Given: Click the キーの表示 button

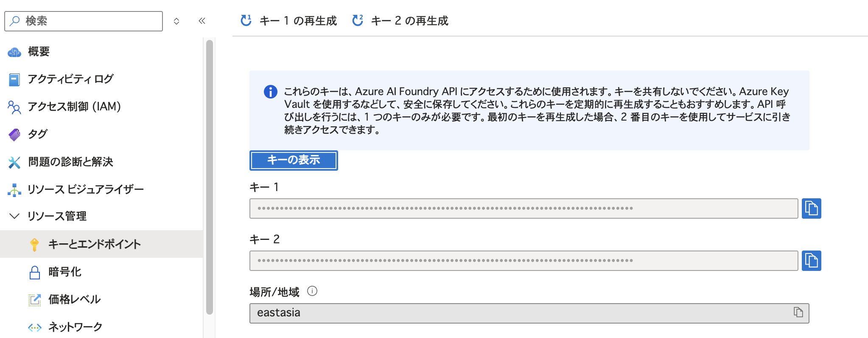Looking at the screenshot, I should [294, 161].
